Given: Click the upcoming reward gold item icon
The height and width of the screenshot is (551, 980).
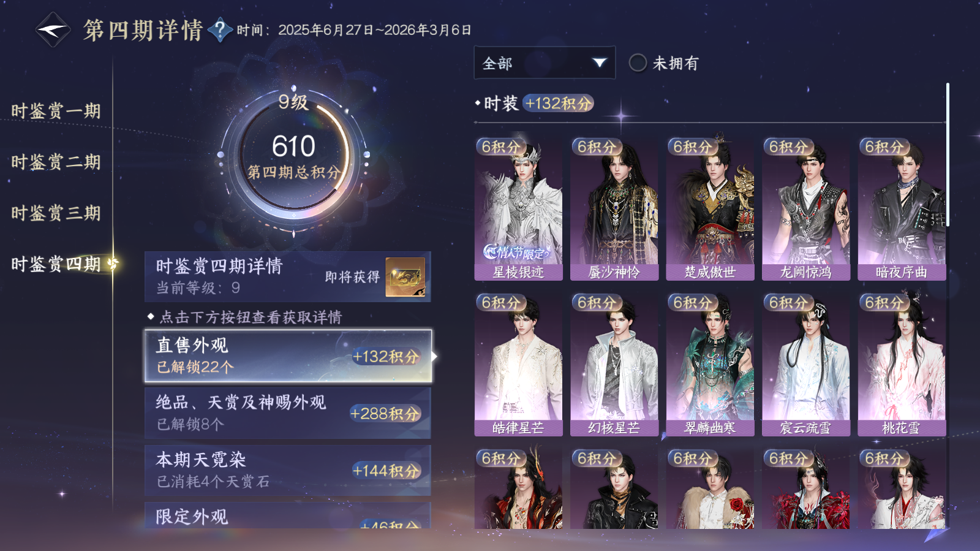Looking at the screenshot, I should point(405,277).
